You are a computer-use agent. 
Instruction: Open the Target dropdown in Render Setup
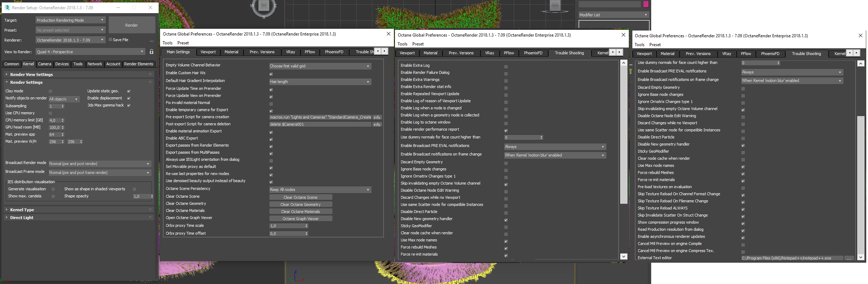tap(71, 20)
